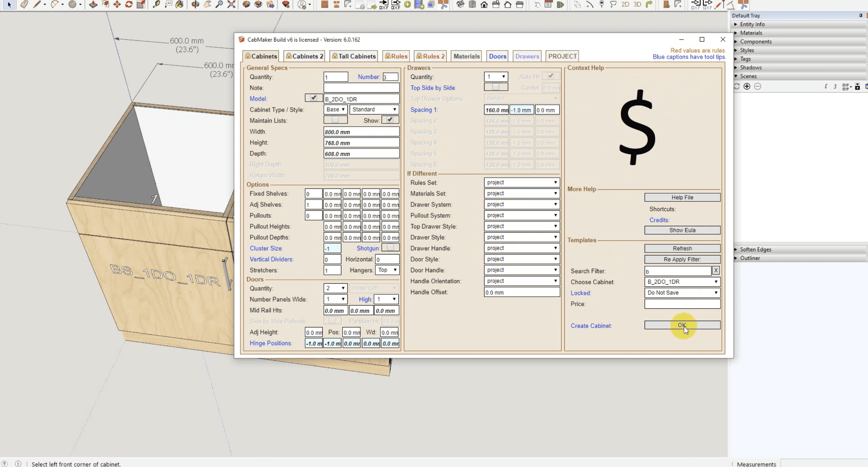868x467 pixels.
Task: Open the Cabinet Type Base dropdown
Action: pos(335,109)
